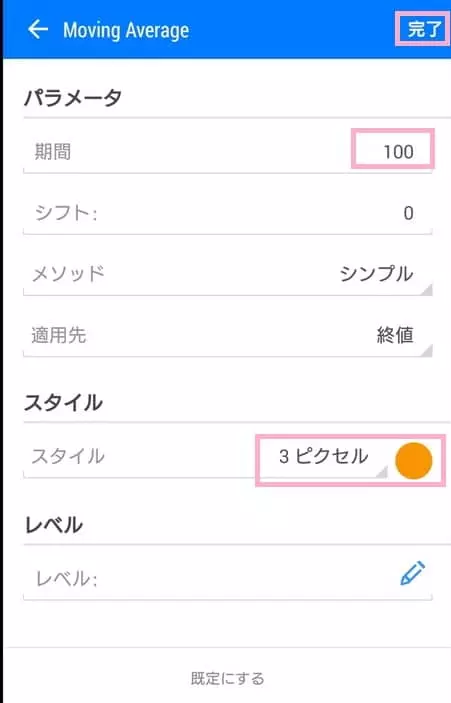This screenshot has width=451, height=703.
Task: Edit the 期間 value field showing 100
Action: [393, 149]
